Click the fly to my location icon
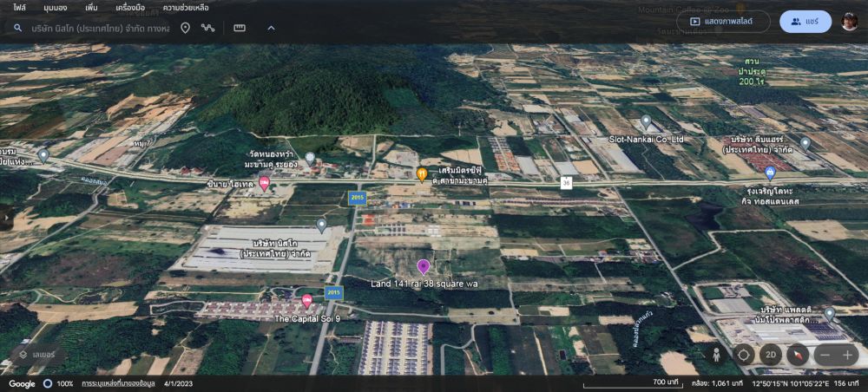Image resolution: width=868 pixels, height=392 pixels. [744, 355]
